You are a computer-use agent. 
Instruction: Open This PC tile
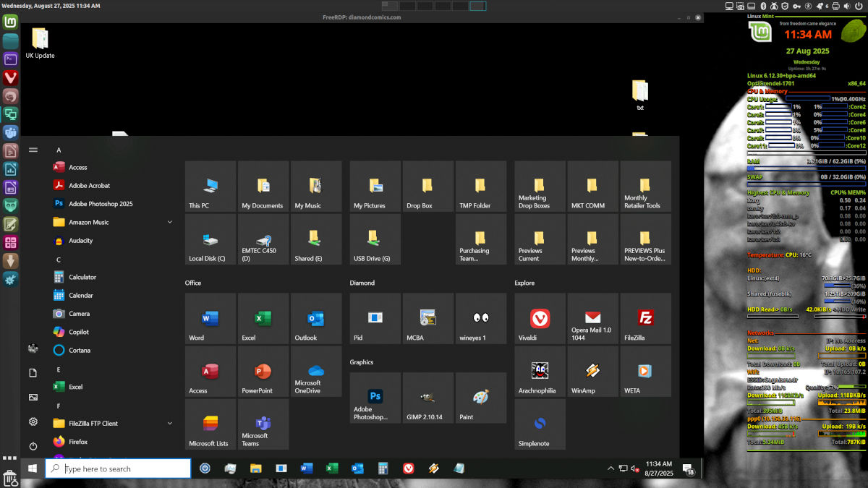point(210,187)
